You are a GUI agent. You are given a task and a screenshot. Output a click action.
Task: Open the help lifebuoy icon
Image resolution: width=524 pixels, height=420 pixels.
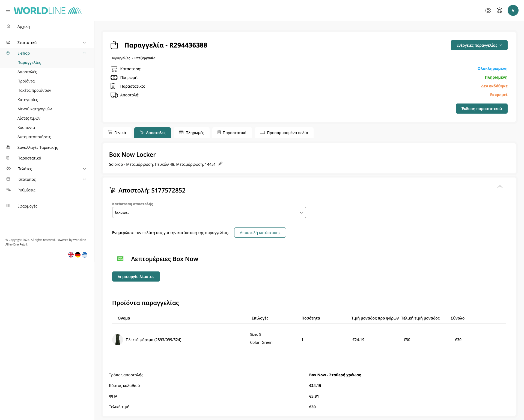(499, 10)
